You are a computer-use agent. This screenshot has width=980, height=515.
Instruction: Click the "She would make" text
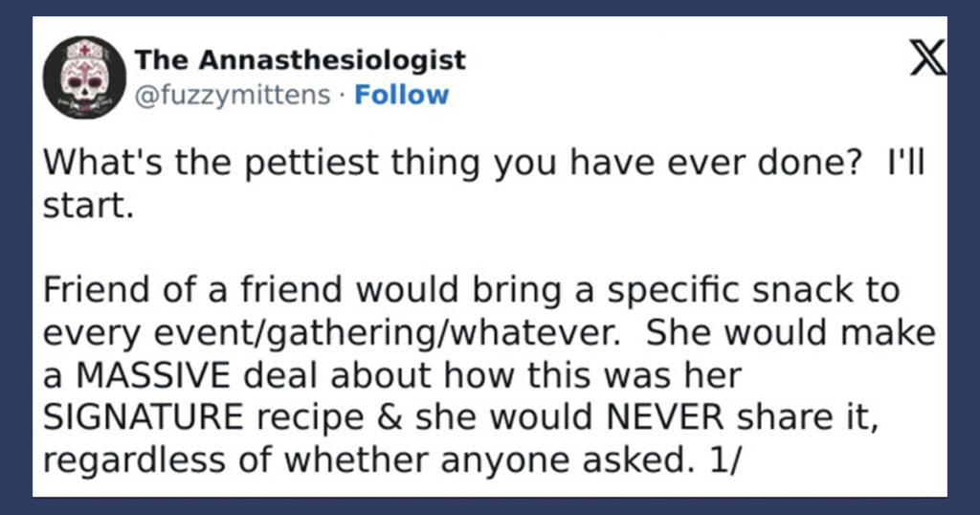point(791,333)
